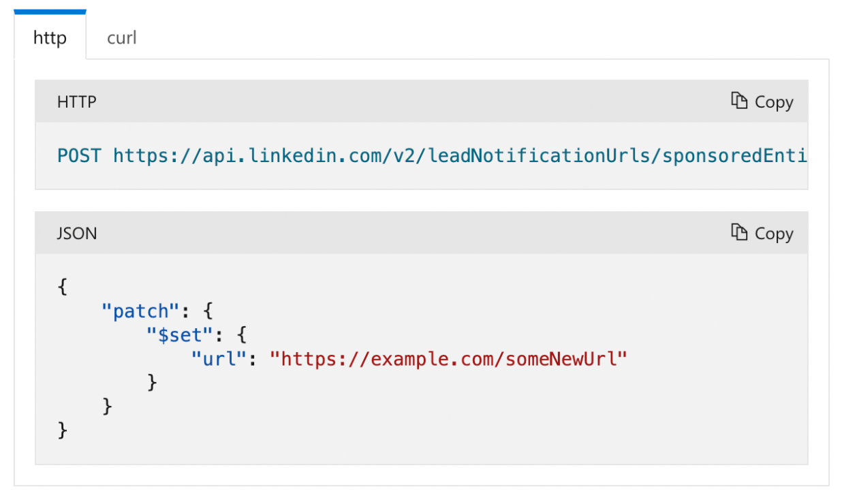Image resolution: width=842 pixels, height=504 pixels.
Task: Click the gray header bar of HTTP block
Action: 422,101
